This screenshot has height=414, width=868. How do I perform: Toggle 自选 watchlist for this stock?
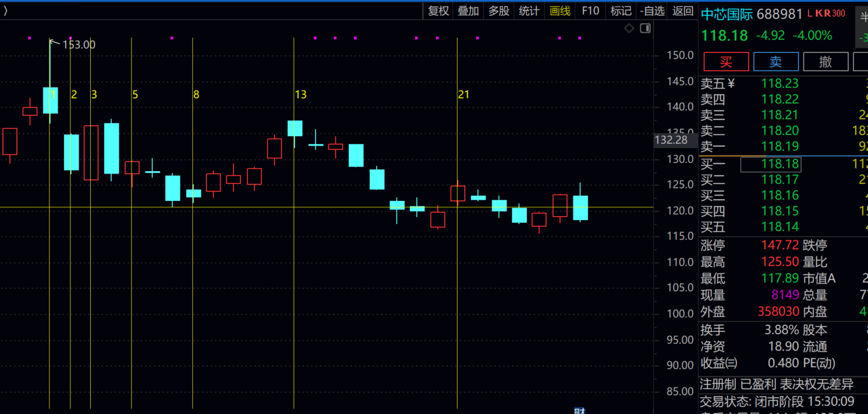652,11
